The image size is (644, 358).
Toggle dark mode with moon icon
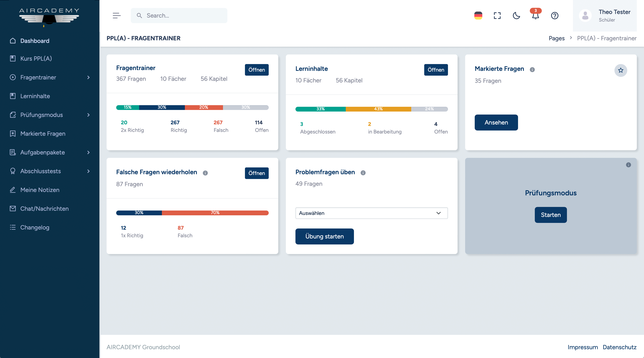tap(516, 16)
